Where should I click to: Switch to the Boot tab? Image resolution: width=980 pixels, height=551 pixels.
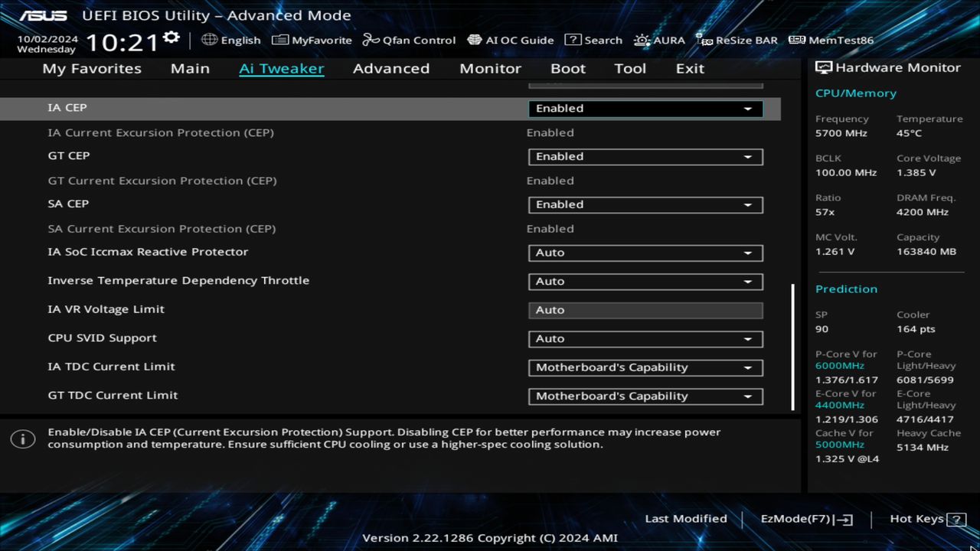point(567,68)
